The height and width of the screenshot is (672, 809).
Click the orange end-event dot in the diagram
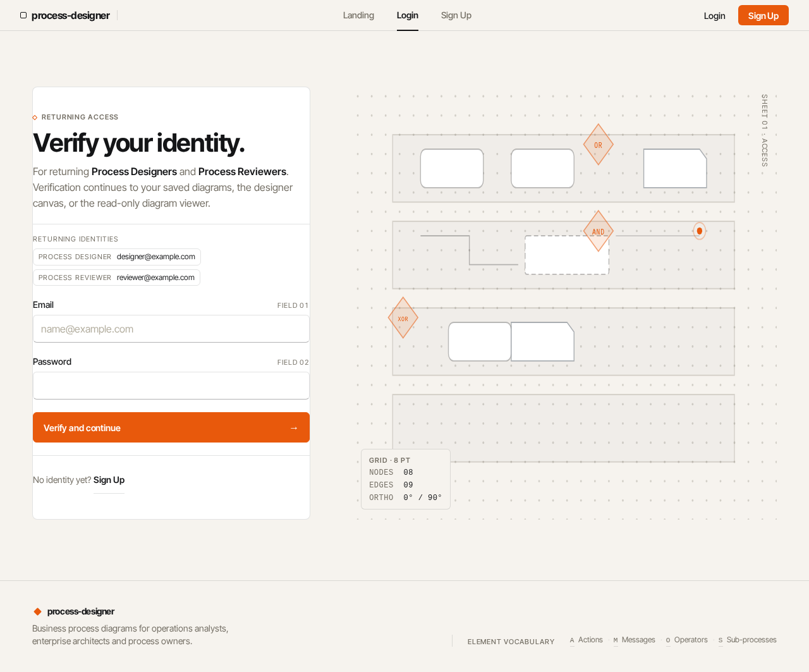(700, 231)
